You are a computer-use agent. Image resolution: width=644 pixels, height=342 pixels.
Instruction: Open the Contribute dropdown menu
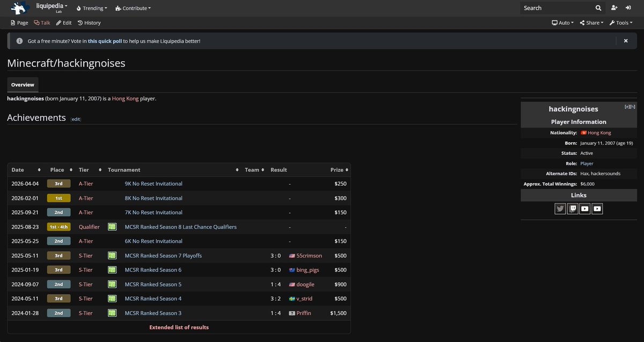point(133,8)
